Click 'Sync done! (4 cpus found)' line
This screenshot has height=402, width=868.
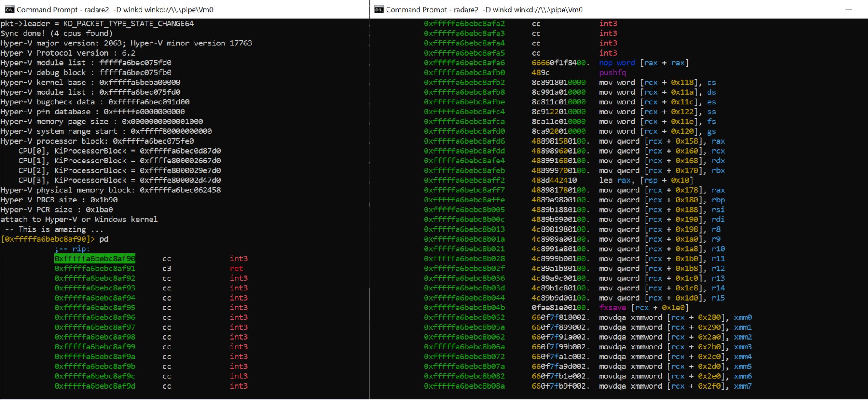tap(57, 33)
